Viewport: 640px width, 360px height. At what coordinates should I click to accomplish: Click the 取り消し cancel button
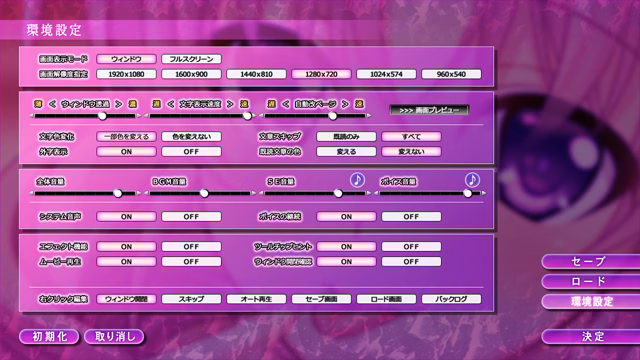click(x=115, y=337)
